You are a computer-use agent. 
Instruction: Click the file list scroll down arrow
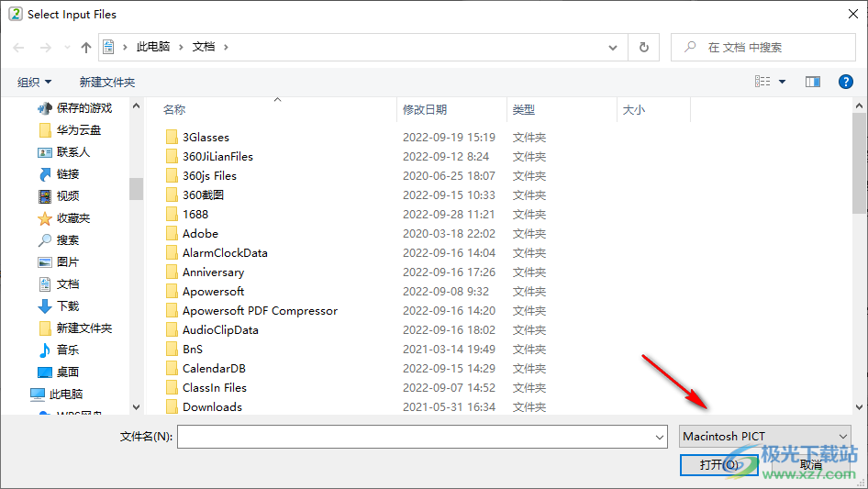(x=859, y=407)
